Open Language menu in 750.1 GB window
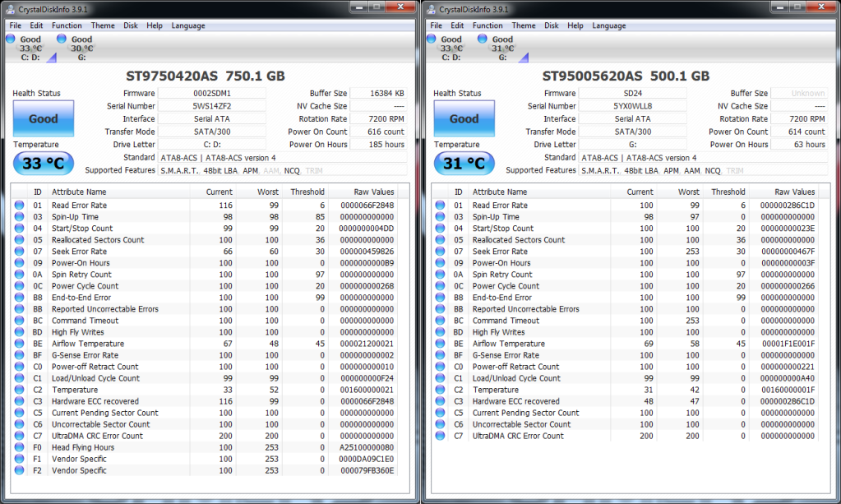841x504 pixels. click(x=188, y=25)
